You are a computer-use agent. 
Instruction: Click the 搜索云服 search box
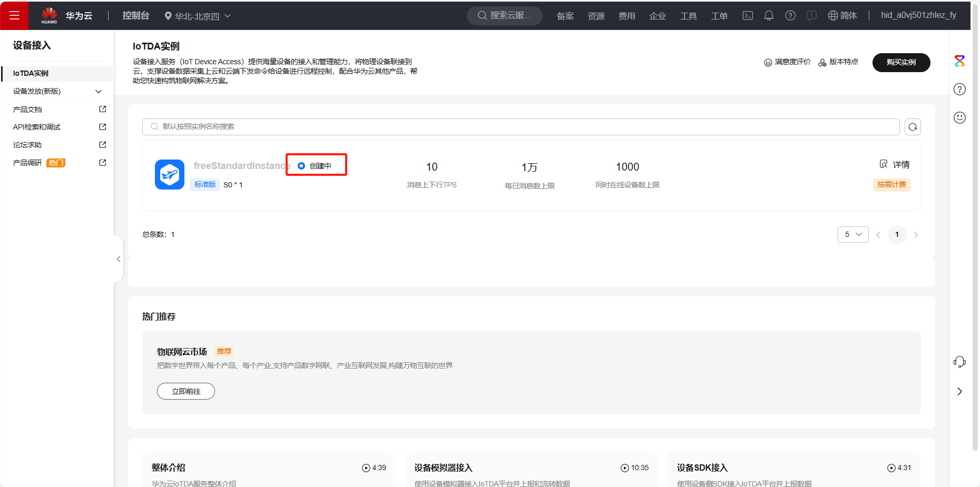pyautogui.click(x=504, y=16)
